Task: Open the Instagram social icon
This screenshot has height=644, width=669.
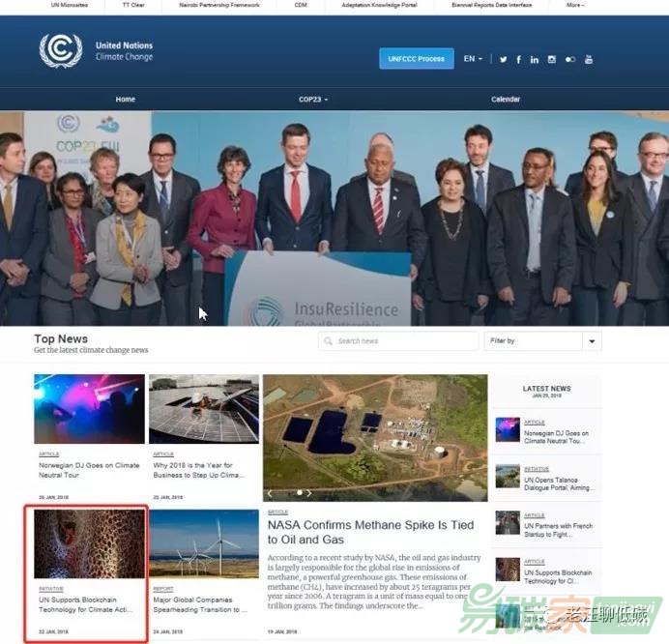Action: [552, 60]
